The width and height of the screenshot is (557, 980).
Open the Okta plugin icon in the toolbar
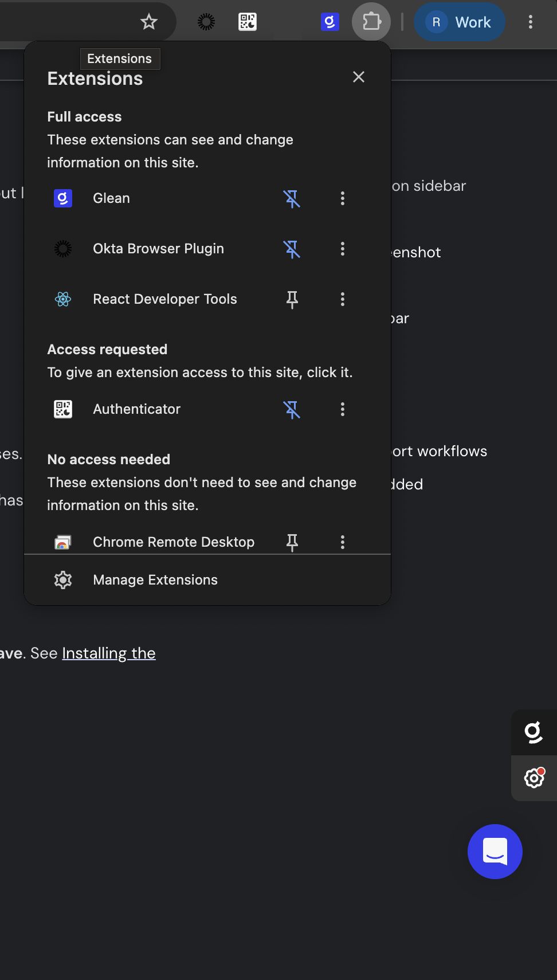pos(206,22)
